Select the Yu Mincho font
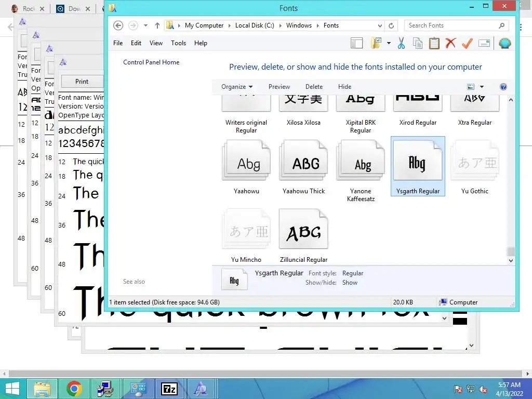This screenshot has width=532, height=399. pos(246,235)
